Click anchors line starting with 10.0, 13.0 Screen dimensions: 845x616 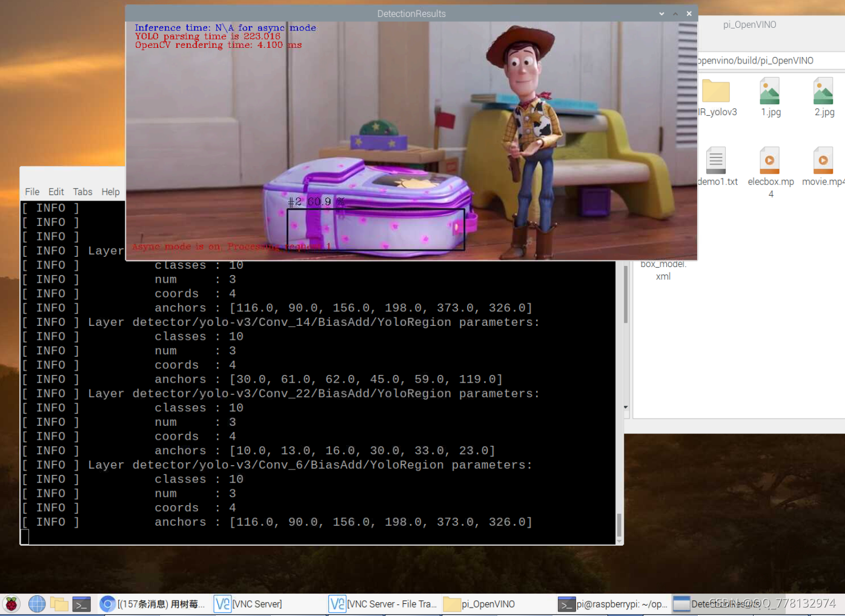(x=325, y=451)
